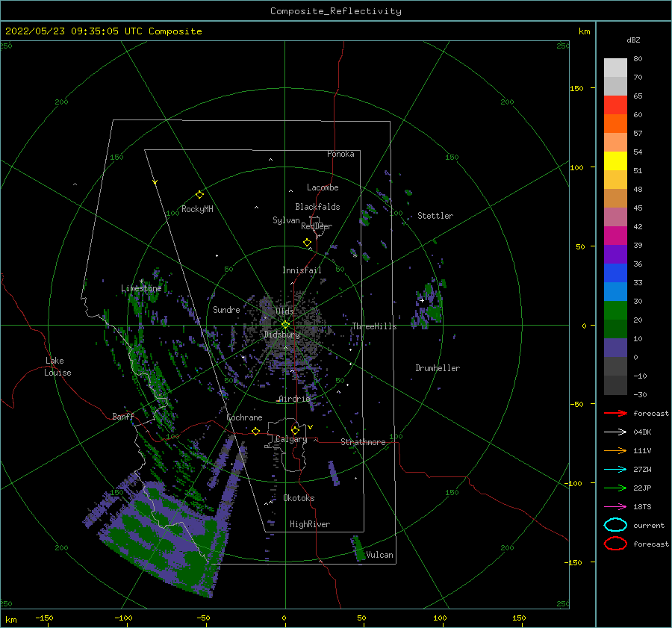The width and height of the screenshot is (672, 628).
Task: Click the white asterisk marker near Limestone
Action: (x=141, y=282)
